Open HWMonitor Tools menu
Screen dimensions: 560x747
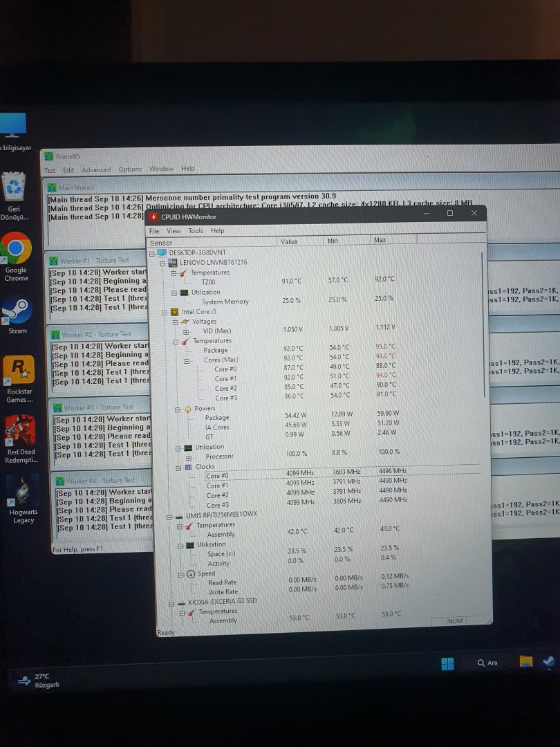tap(196, 231)
